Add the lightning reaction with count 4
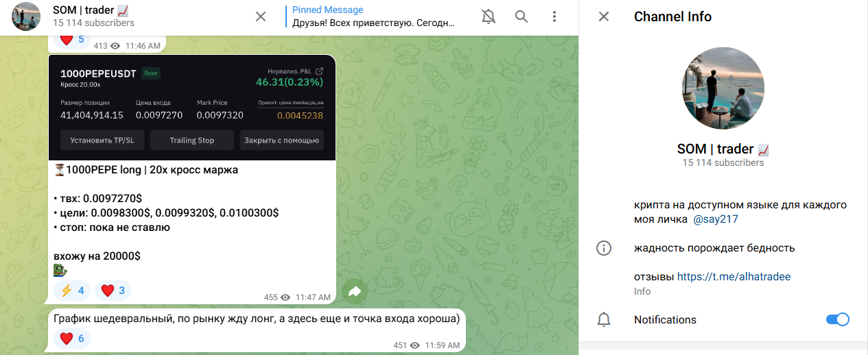Viewport: 868px width, 355px height. tap(73, 291)
